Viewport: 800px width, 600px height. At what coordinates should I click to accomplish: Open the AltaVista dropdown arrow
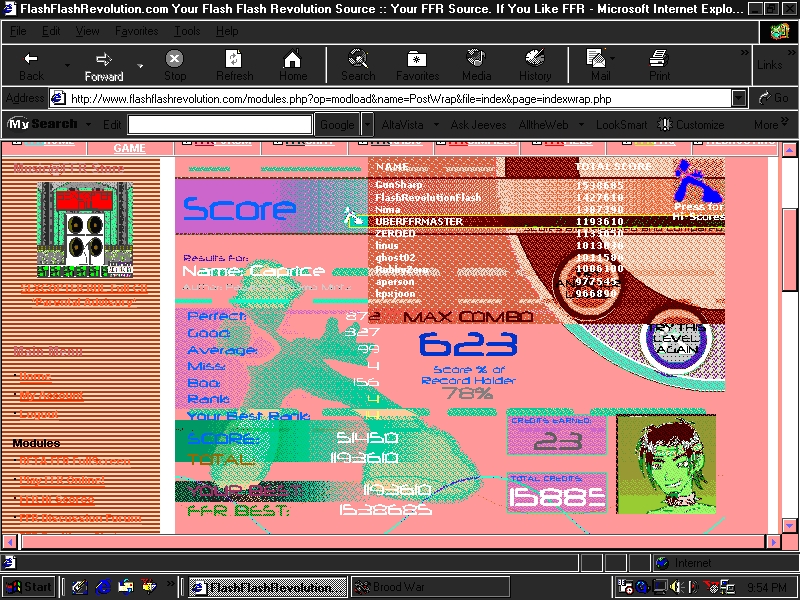click(436, 124)
